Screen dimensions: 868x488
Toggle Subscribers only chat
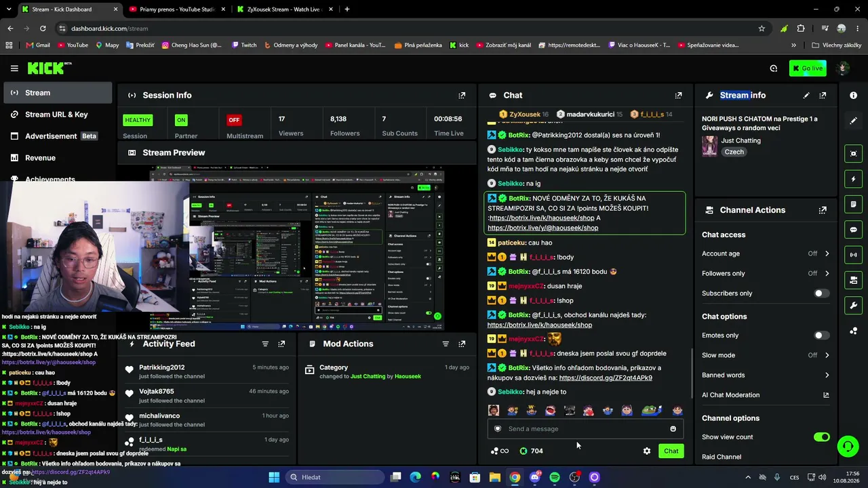(x=821, y=293)
